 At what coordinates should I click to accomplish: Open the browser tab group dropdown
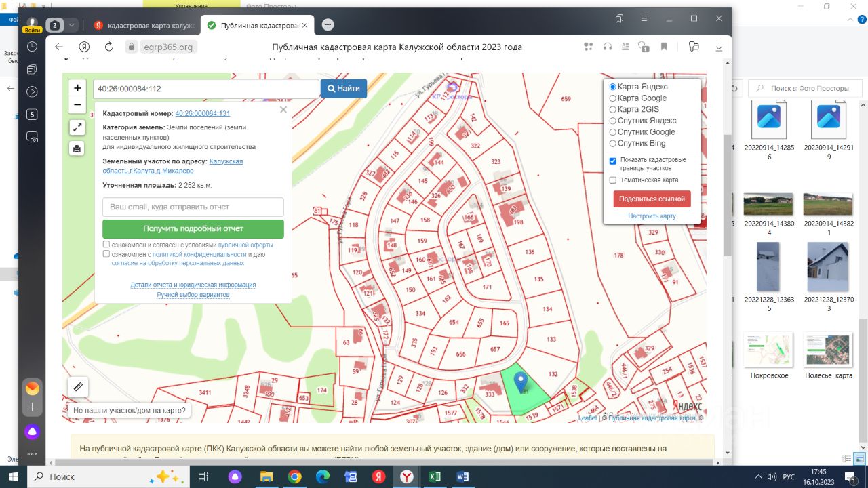click(71, 25)
